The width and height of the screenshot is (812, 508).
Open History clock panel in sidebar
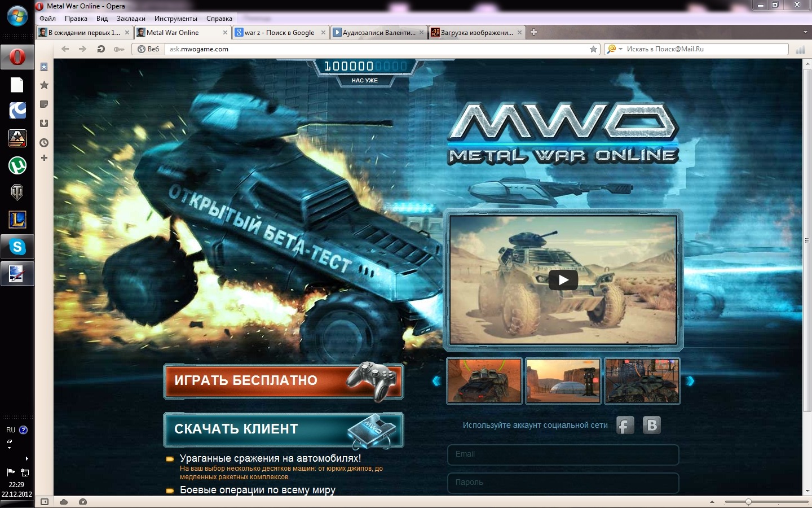(44, 142)
